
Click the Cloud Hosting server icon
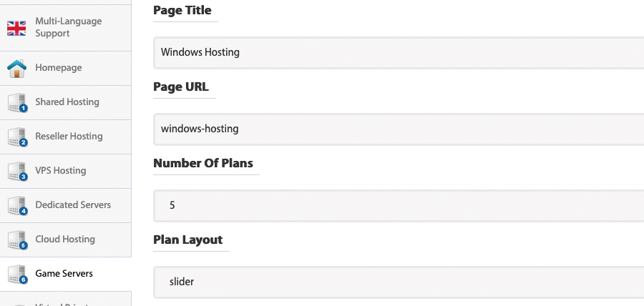click(x=17, y=240)
